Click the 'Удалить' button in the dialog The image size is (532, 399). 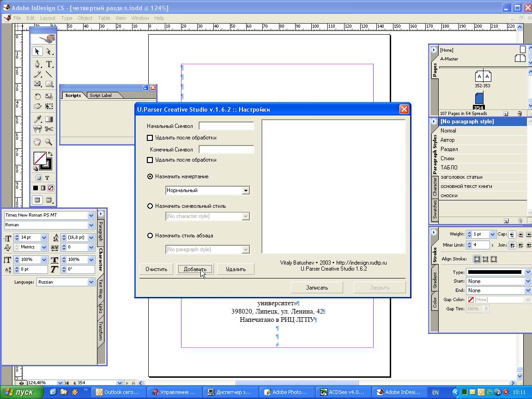click(236, 269)
